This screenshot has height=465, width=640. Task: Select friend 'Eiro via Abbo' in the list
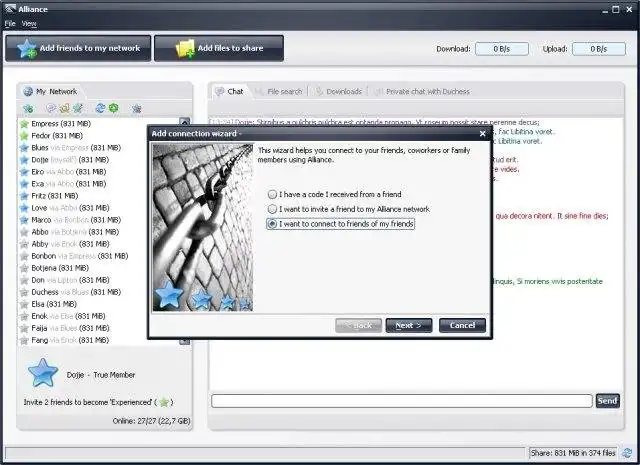click(x=63, y=172)
